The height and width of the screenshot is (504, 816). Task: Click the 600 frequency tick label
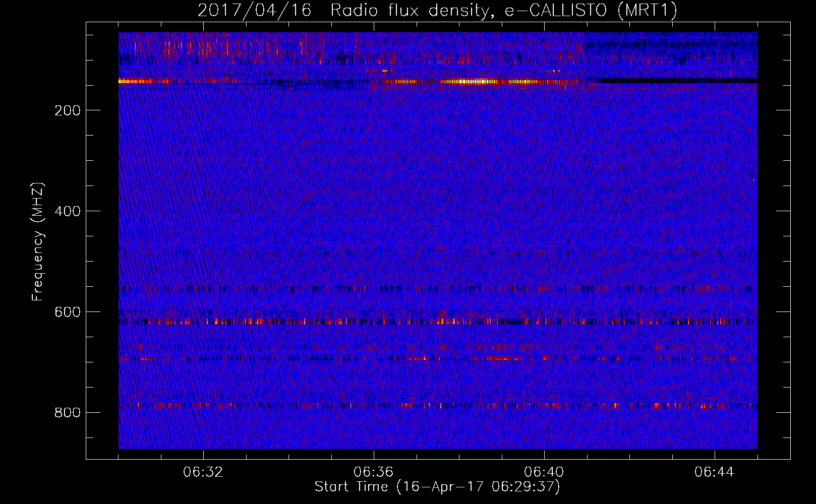point(68,312)
